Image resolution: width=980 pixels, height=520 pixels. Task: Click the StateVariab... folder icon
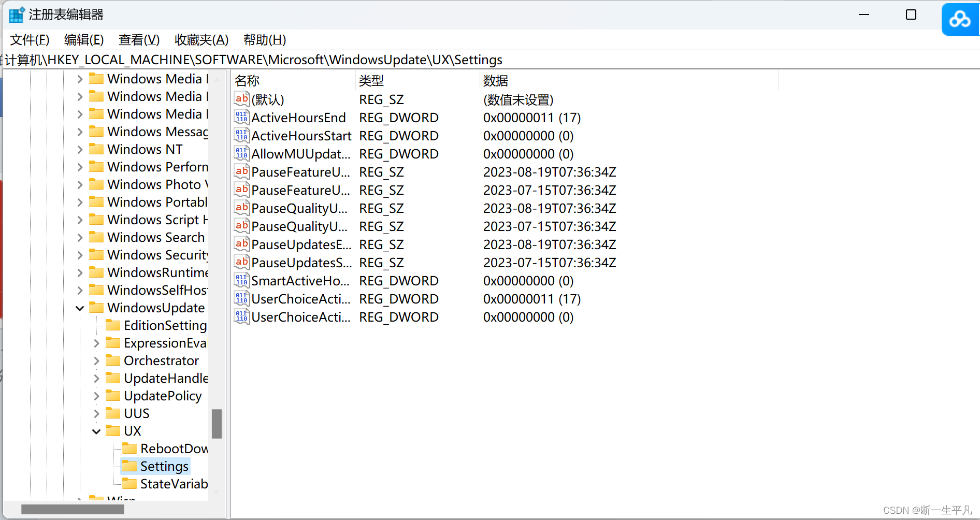tap(129, 484)
